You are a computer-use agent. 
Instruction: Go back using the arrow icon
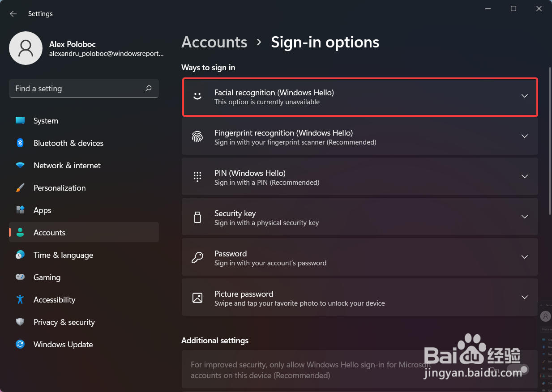(x=13, y=14)
